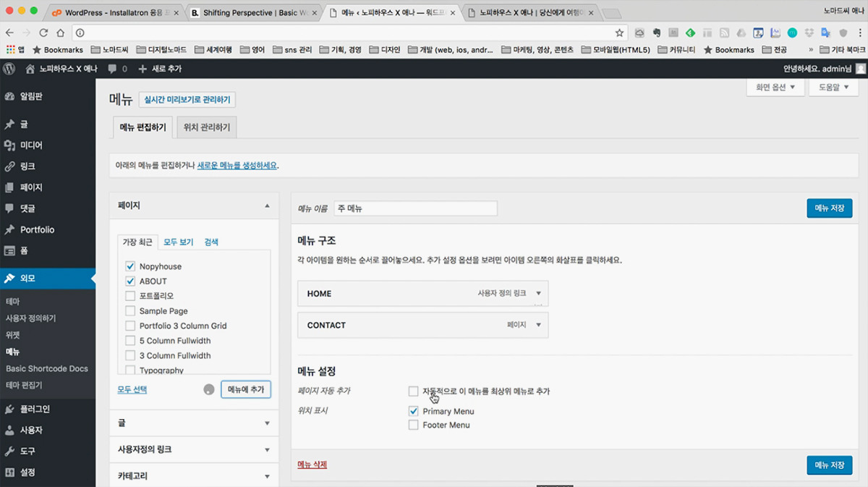Open the 화면 옵션 dropdown
The width and height of the screenshot is (868, 487).
pyautogui.click(x=775, y=87)
